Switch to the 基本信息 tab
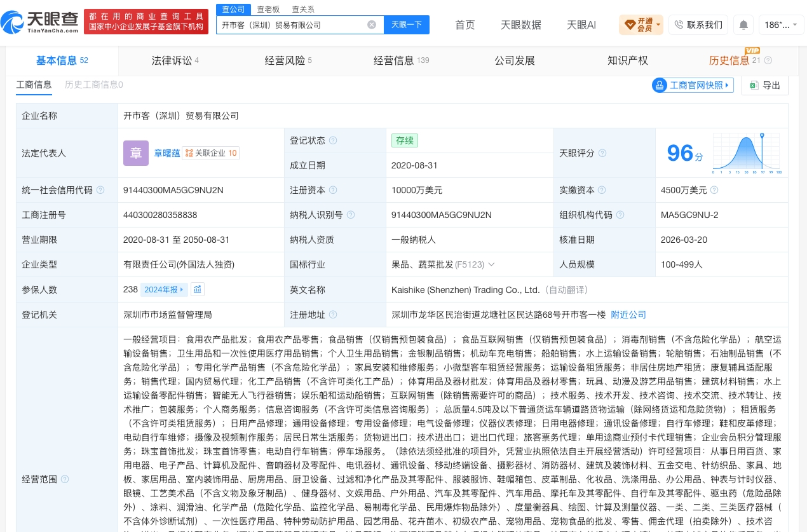This screenshot has width=807, height=532. pos(62,60)
